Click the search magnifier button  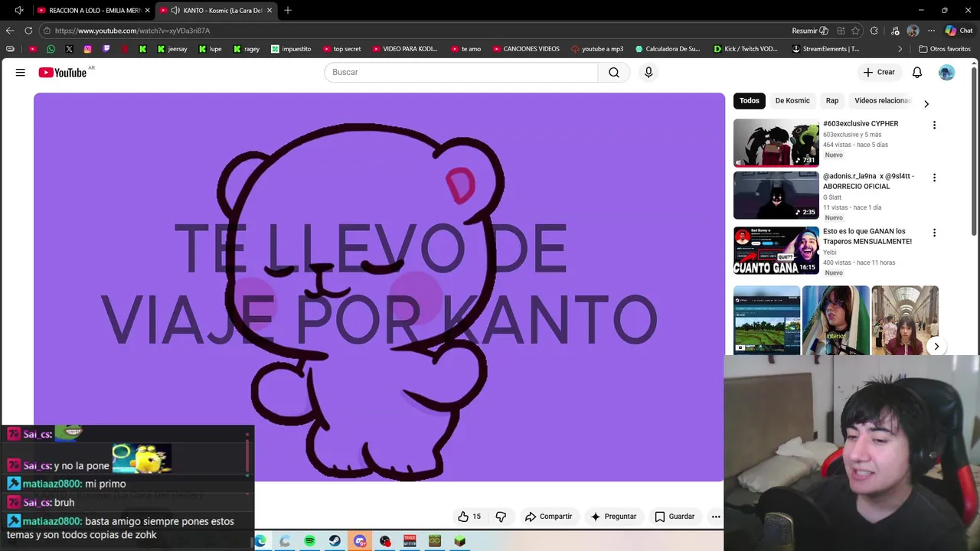[x=614, y=72]
